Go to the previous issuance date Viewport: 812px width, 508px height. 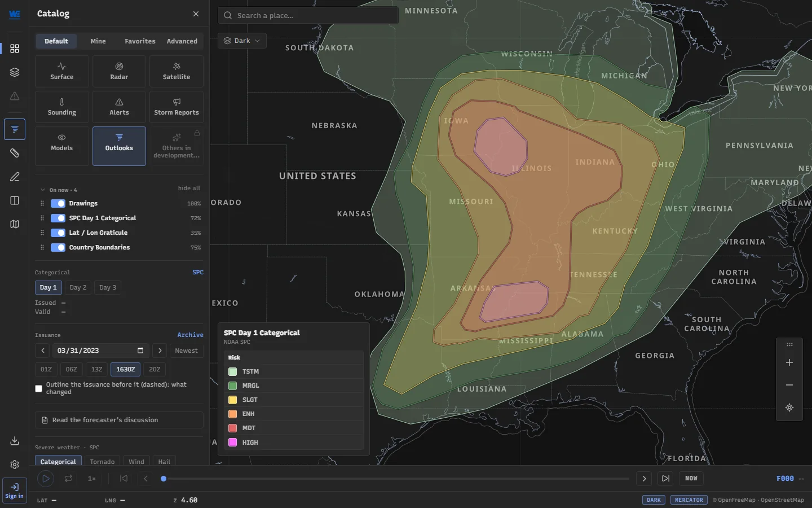tap(42, 351)
